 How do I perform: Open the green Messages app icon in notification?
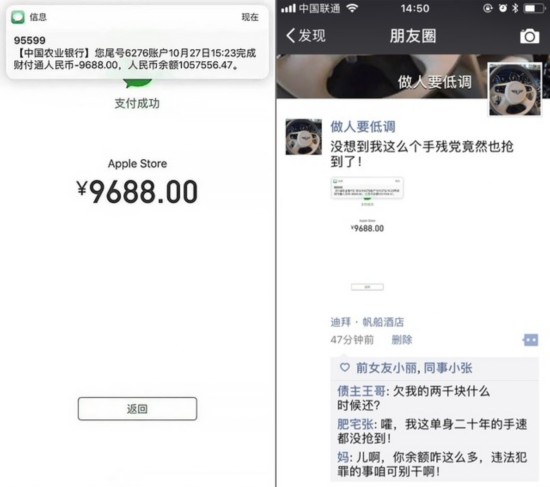(18, 17)
